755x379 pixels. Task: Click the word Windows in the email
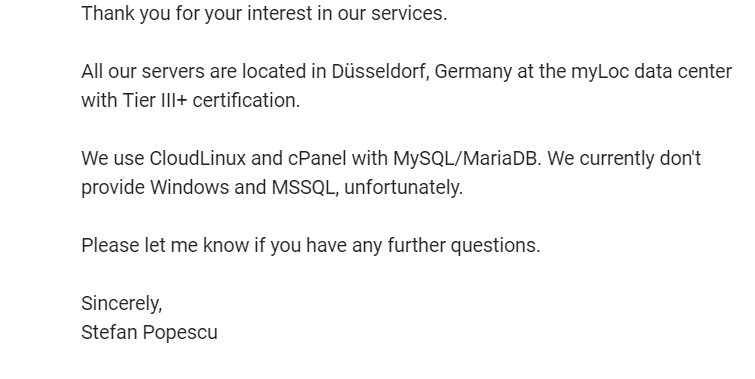189,187
